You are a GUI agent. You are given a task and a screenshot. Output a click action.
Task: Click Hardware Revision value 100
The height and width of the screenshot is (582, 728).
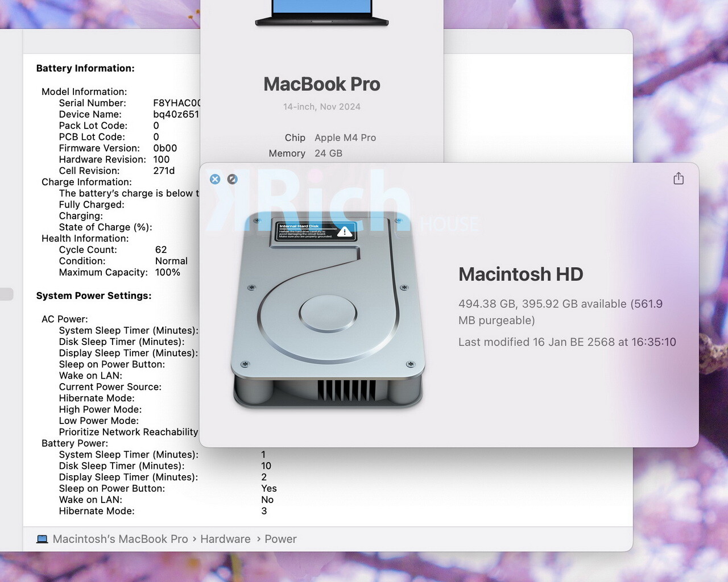(162, 159)
